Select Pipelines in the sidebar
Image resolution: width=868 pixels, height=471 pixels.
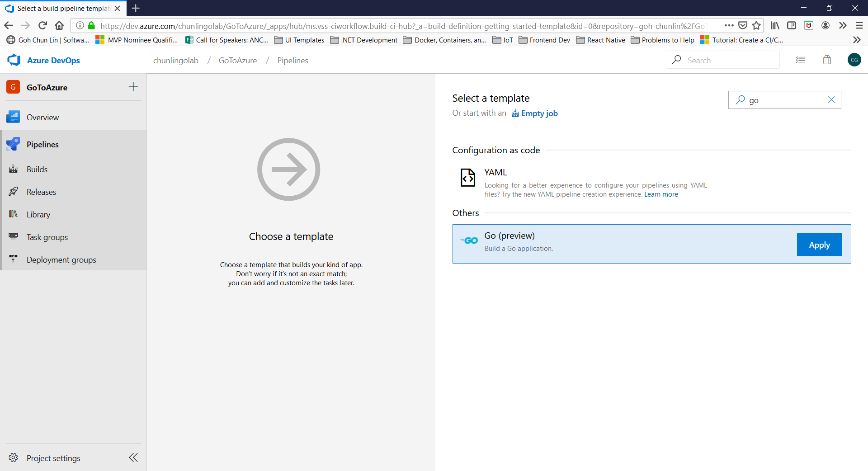(73, 144)
